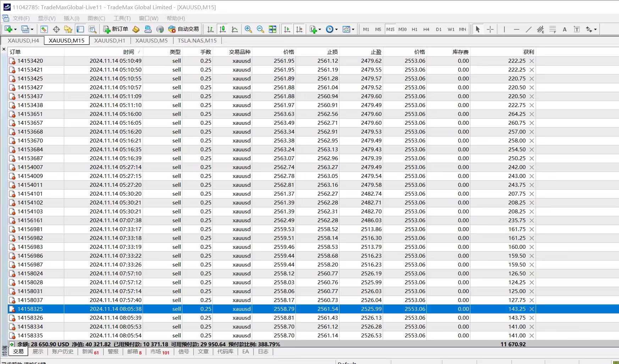Screen dimensions: 619x364
Task: Select the H4 timeframe button
Action: coord(426,29)
